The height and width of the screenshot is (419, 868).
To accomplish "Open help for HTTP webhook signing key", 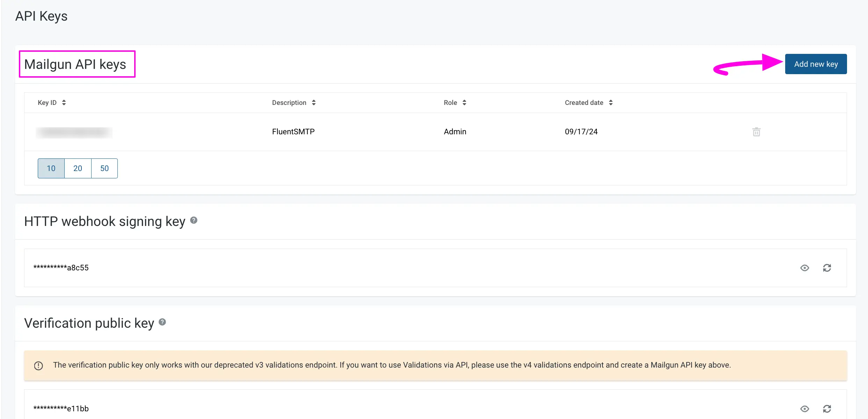I will pyautogui.click(x=194, y=220).
